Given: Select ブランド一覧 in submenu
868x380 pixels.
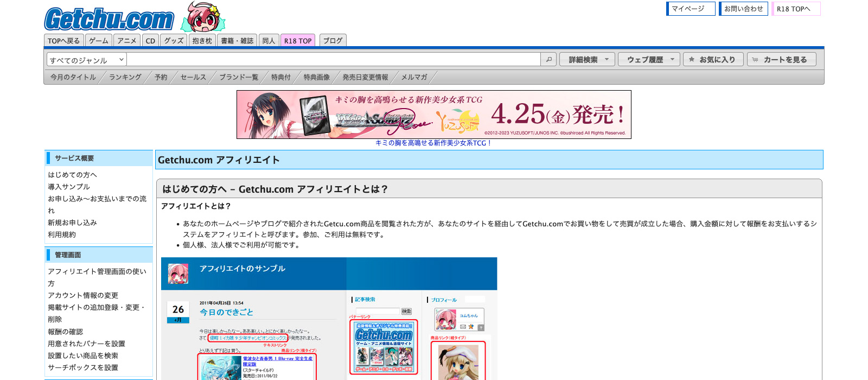Looking at the screenshot, I should click(239, 77).
